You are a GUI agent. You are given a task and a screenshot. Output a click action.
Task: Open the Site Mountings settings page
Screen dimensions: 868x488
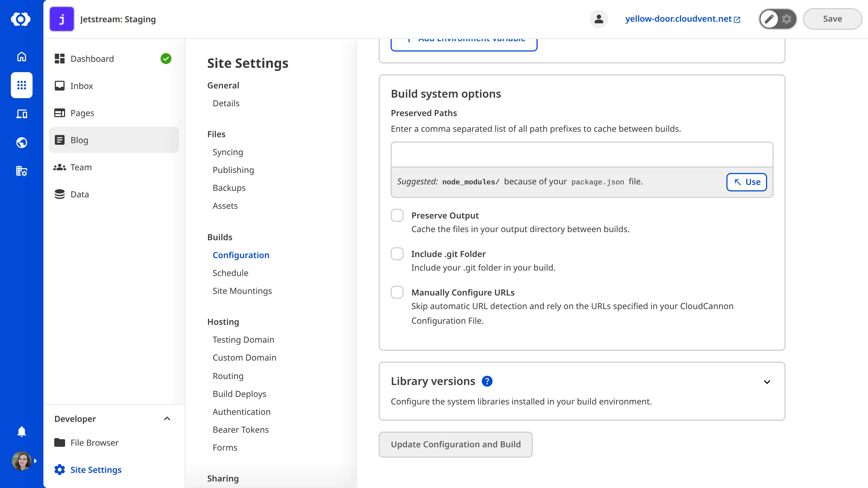(x=242, y=291)
